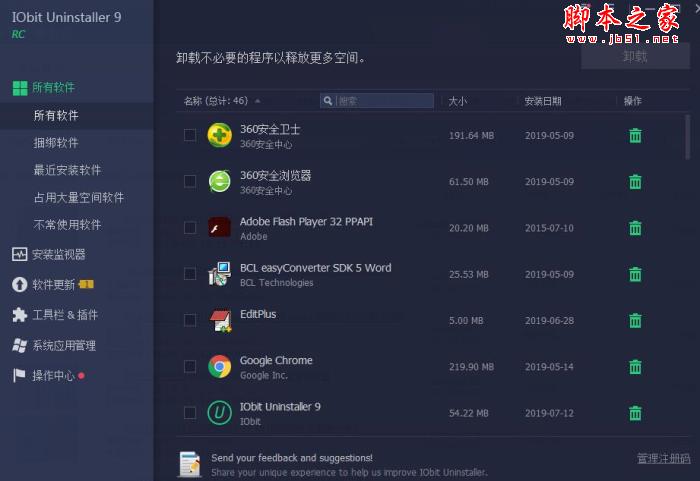
Task: Click the trash icon for Google Chrome
Action: (x=635, y=367)
